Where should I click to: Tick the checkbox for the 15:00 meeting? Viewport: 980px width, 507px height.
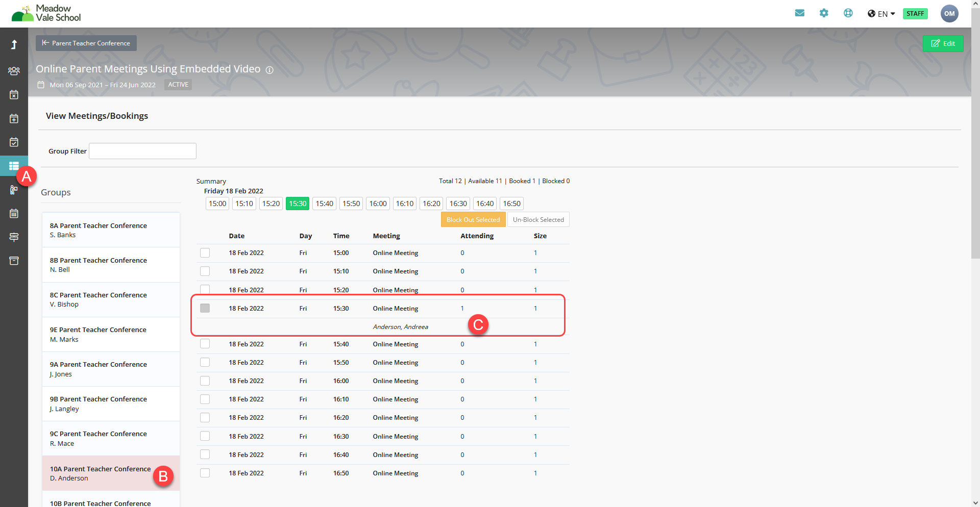(205, 253)
